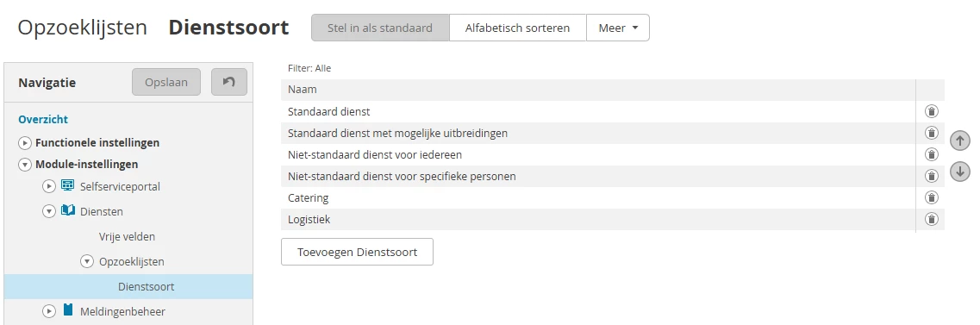Screen dimensions: 980x325
Task: Open the Overzicht link
Action: click(x=43, y=119)
